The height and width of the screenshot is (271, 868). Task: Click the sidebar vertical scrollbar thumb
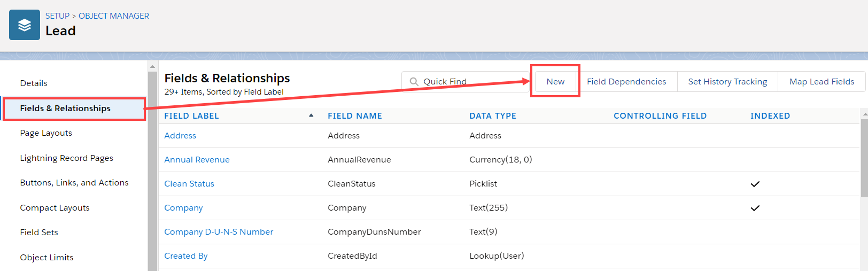pos(152,171)
